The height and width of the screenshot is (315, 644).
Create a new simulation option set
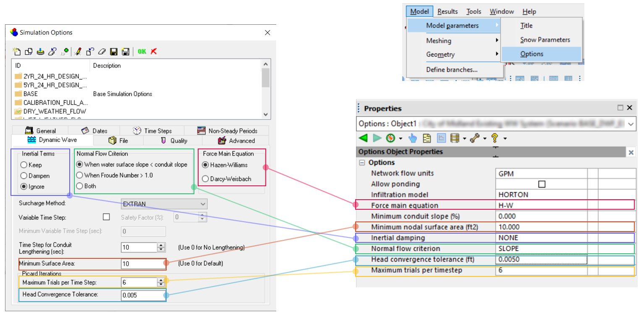[17, 51]
